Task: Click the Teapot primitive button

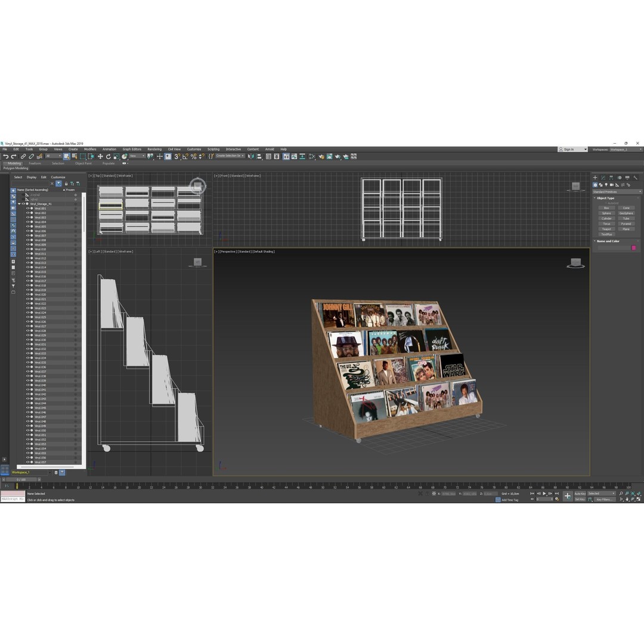Action: tap(606, 229)
